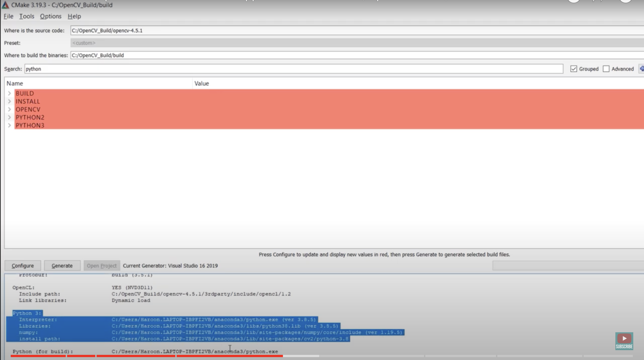644x360 pixels.
Task: Click the Configure button
Action: (x=23, y=265)
